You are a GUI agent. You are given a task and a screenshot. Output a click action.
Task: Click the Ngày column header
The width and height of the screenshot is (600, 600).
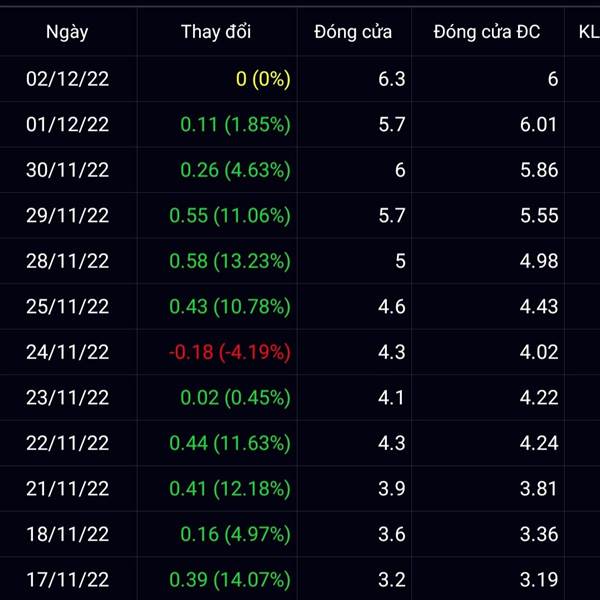68,32
